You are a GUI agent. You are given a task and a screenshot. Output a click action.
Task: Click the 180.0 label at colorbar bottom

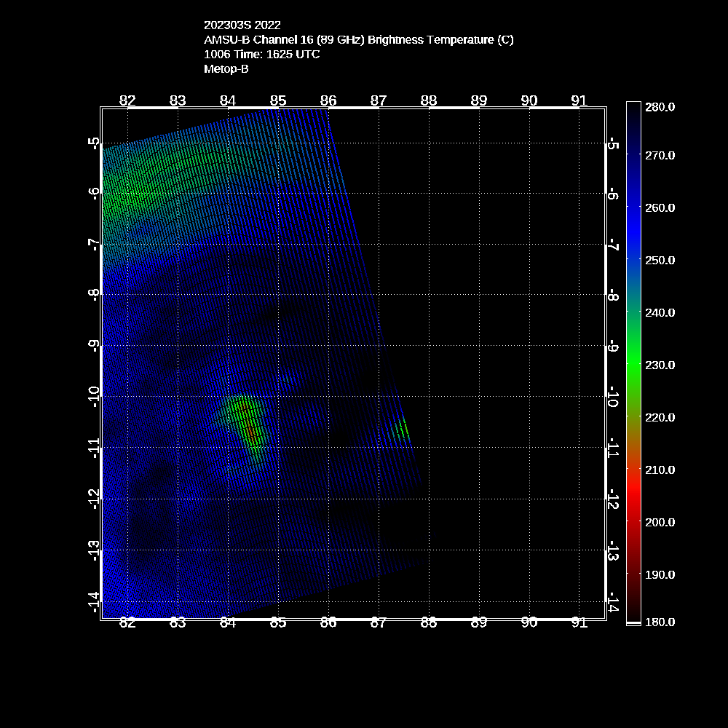point(660,622)
